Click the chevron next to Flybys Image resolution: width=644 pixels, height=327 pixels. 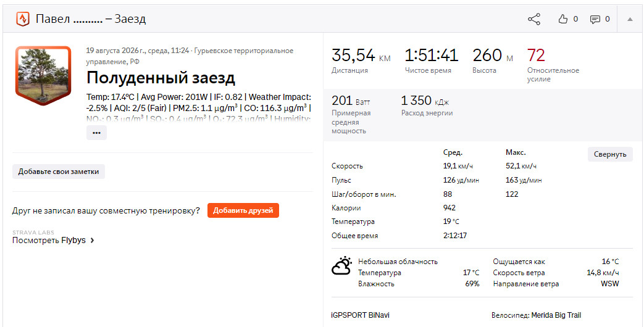coord(92,241)
